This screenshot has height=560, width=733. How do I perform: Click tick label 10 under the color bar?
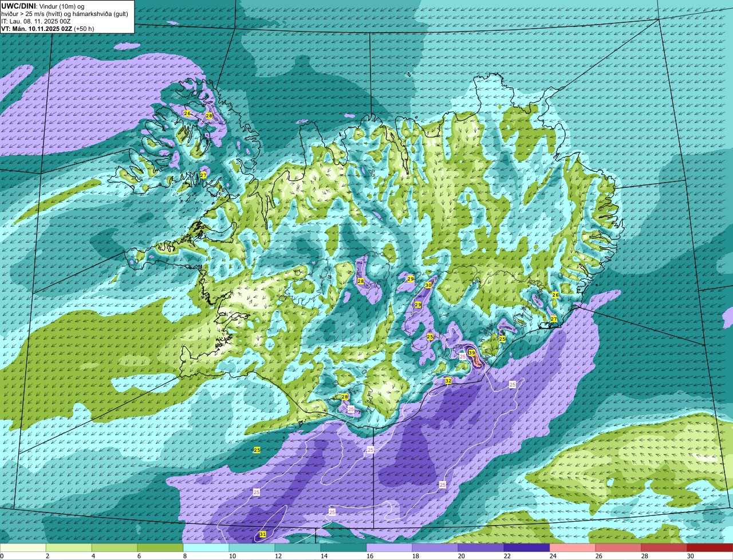(232, 556)
